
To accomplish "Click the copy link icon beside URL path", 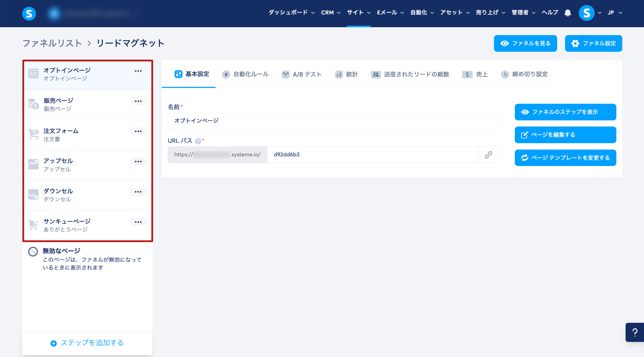I will click(488, 155).
